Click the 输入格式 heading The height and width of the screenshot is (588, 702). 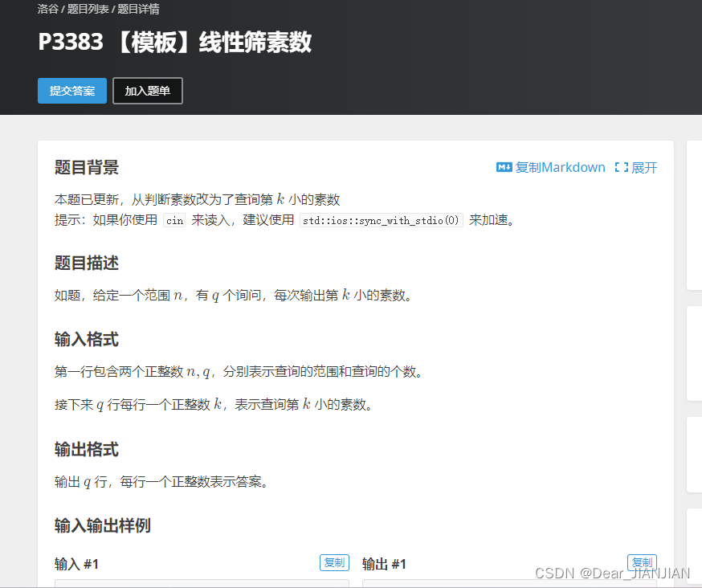[87, 340]
